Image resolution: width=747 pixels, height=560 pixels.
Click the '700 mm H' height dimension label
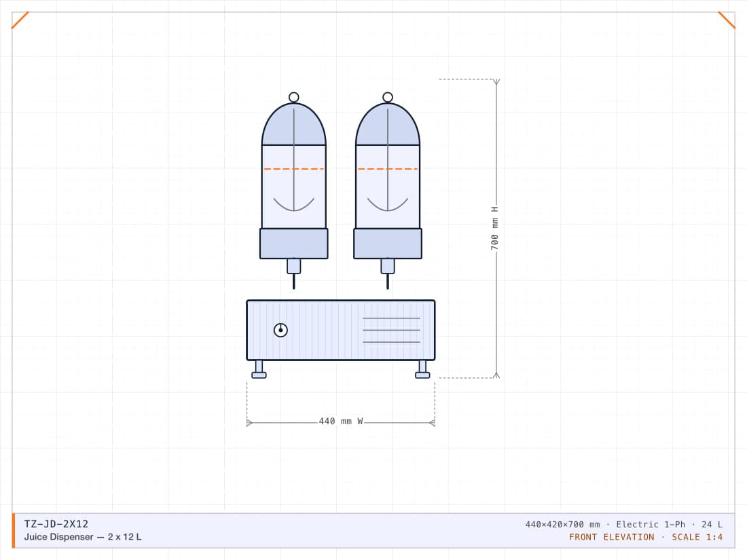pos(494,228)
